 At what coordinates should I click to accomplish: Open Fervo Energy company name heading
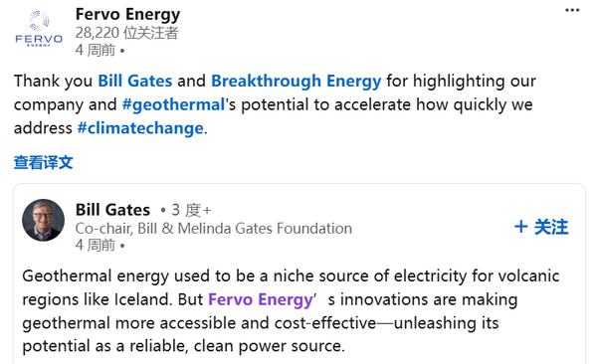pyautogui.click(x=127, y=15)
